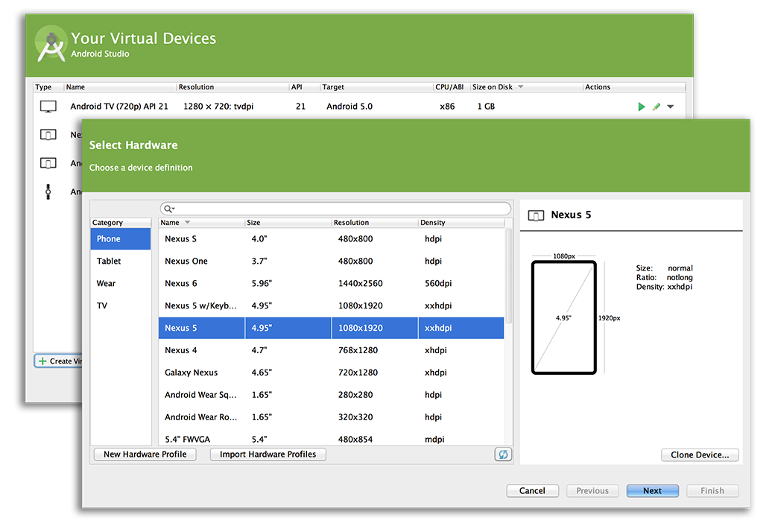Click the search magnifier icon
Screen dimensions: 775x532
pyautogui.click(x=168, y=209)
